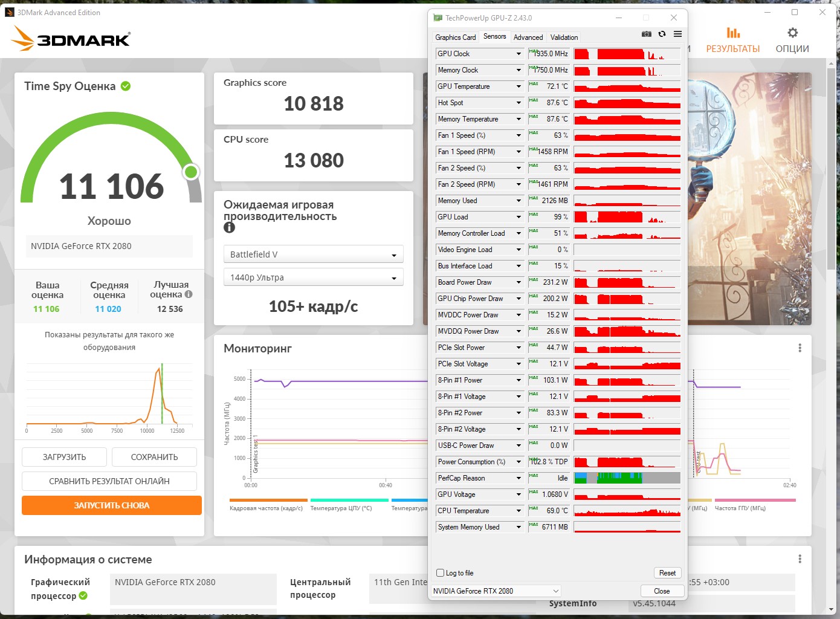Expand the GPU Load sensor dropdown
Image resolution: width=840 pixels, height=619 pixels.
pos(519,217)
